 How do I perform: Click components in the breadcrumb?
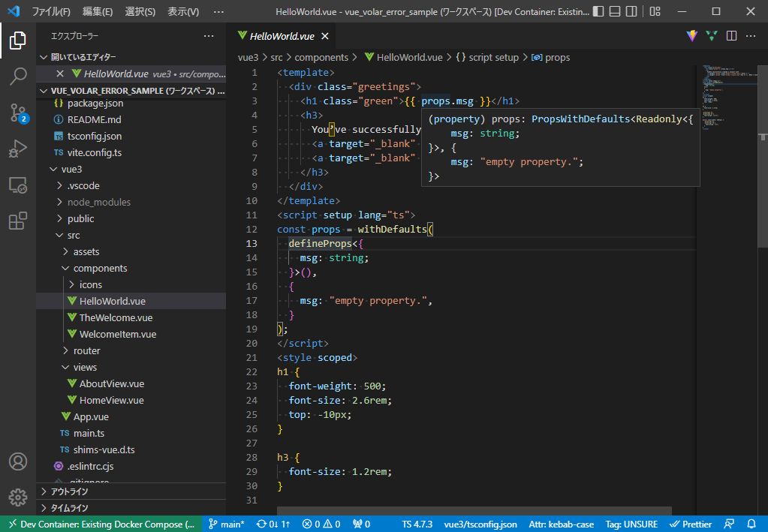(321, 57)
